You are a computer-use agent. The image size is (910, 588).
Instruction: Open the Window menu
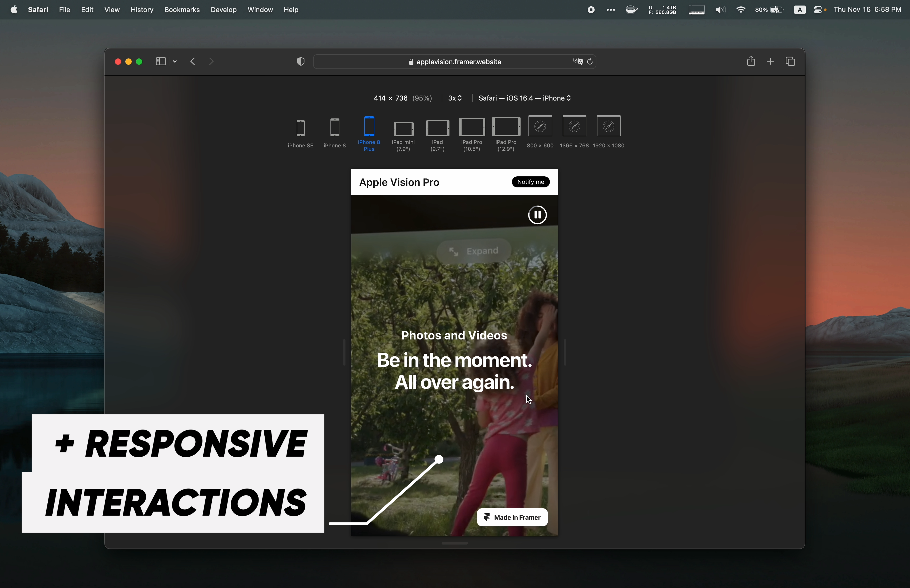260,9
